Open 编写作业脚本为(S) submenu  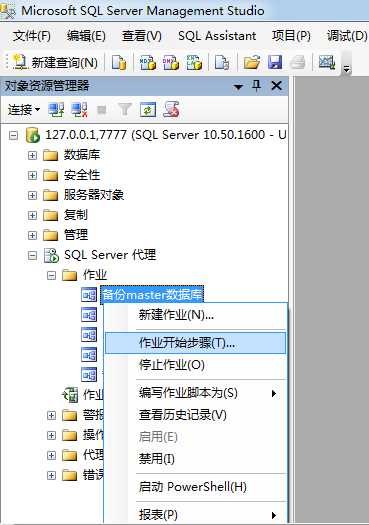[196, 393]
